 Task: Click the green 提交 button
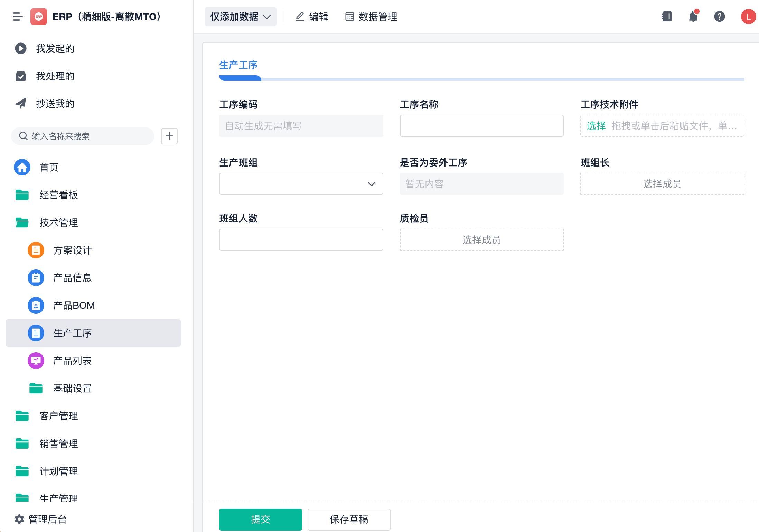[x=260, y=519]
